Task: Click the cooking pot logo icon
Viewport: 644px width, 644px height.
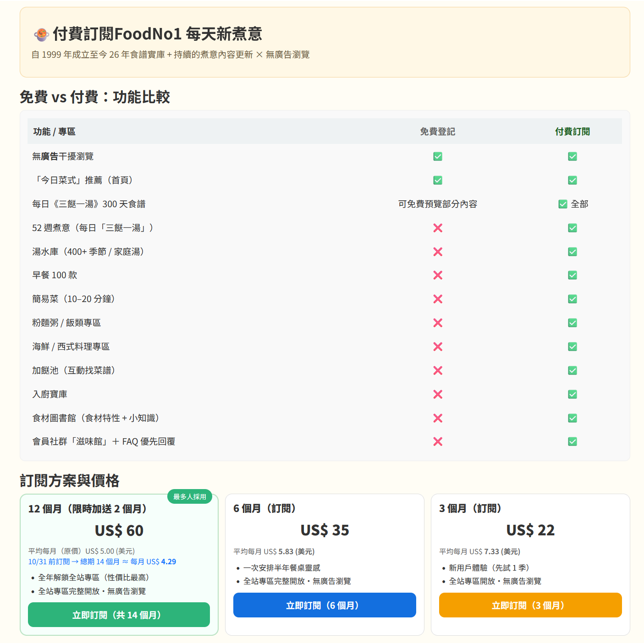Action: (x=41, y=34)
